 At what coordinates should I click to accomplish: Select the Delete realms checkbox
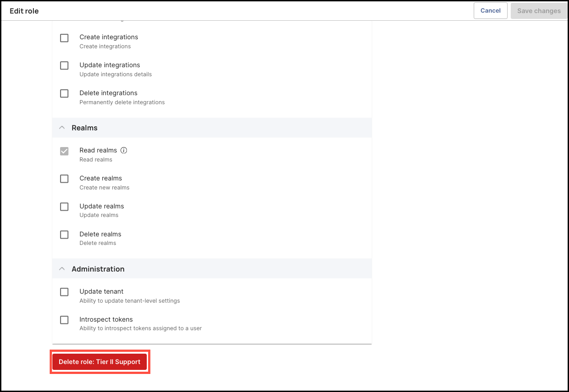pyautogui.click(x=64, y=235)
